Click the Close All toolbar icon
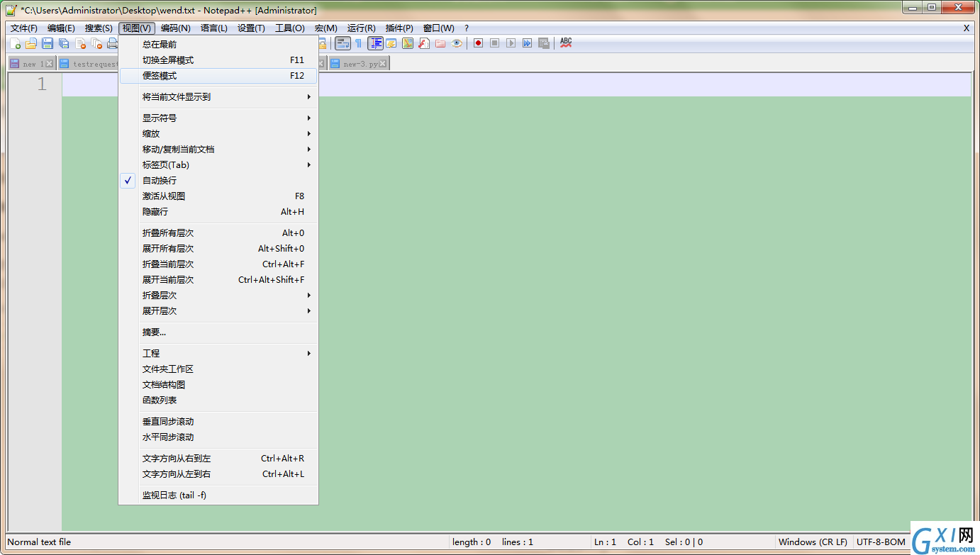 click(x=96, y=43)
